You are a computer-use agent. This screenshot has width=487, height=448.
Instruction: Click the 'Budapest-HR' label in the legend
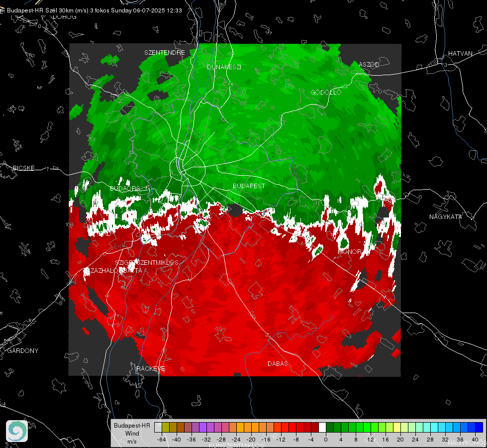tap(132, 425)
